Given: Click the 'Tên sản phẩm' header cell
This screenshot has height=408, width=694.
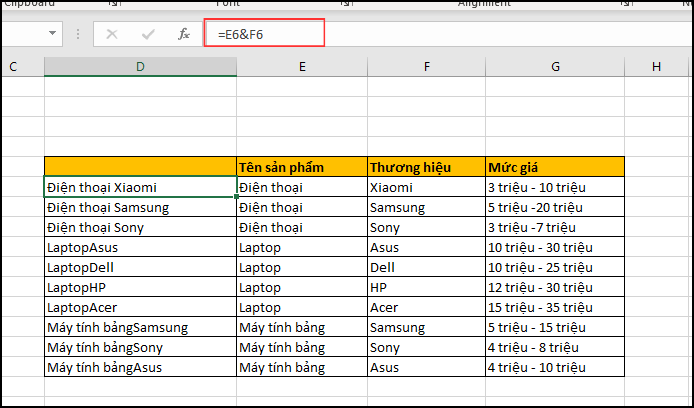Looking at the screenshot, I should [302, 167].
